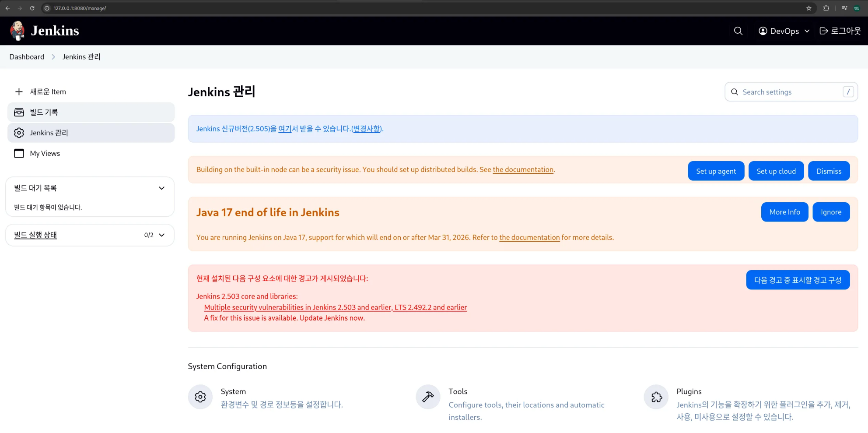Reload the page with browser refresh icon

click(32, 8)
